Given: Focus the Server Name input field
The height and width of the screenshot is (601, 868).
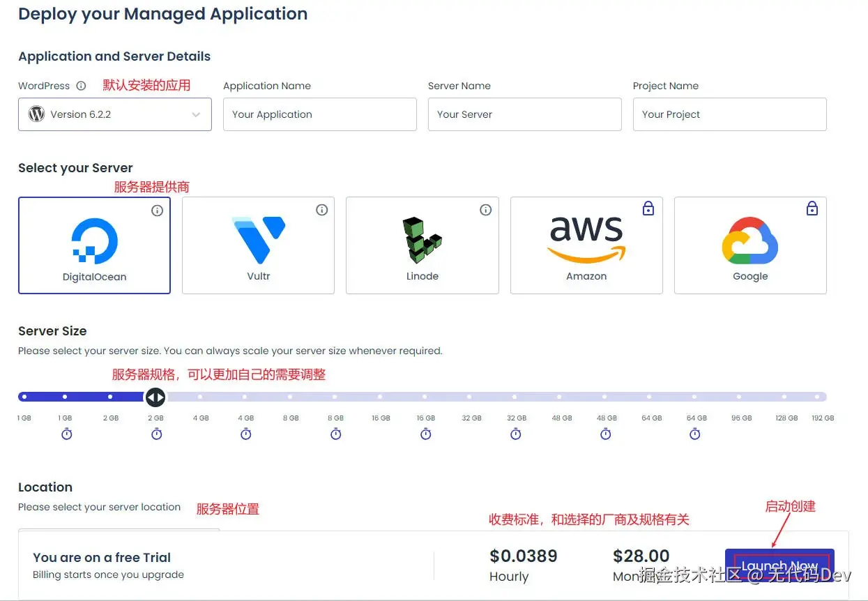Looking at the screenshot, I should 524,114.
